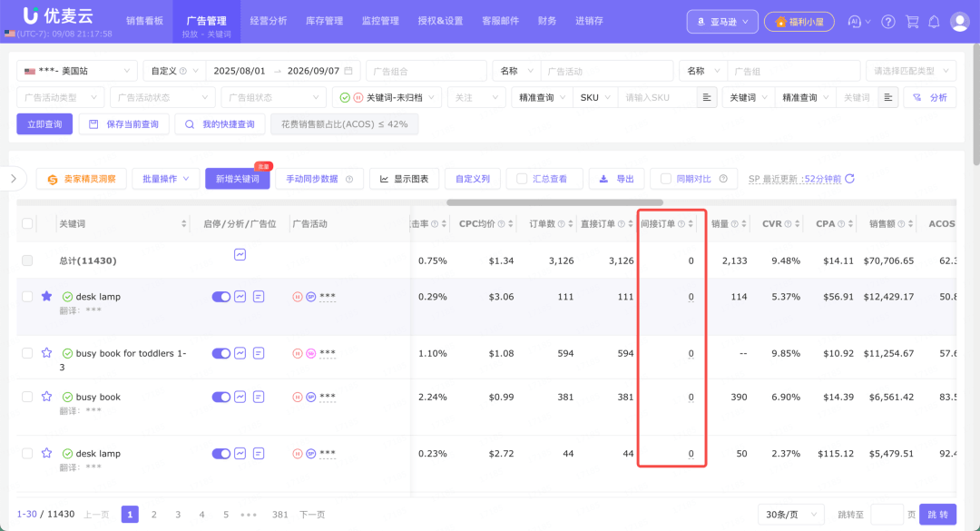
Task: Refresh SP latest update data
Action: coord(849,179)
